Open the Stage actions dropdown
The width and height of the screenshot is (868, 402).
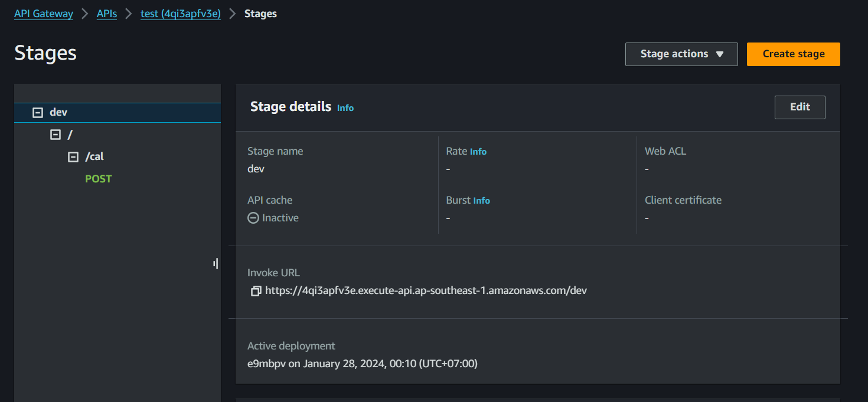pos(681,54)
